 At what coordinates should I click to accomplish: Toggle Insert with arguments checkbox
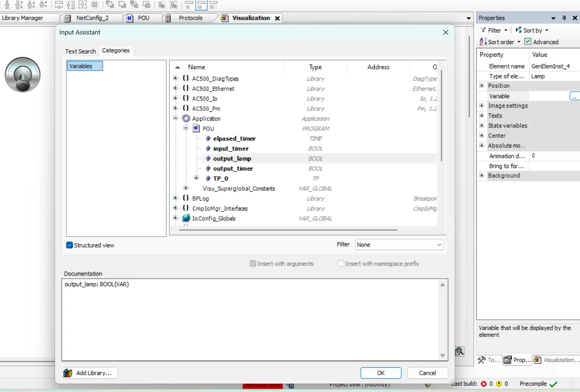coord(253,263)
